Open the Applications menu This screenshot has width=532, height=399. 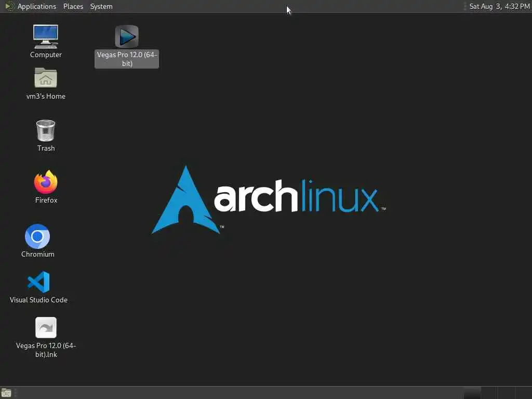[x=37, y=6]
